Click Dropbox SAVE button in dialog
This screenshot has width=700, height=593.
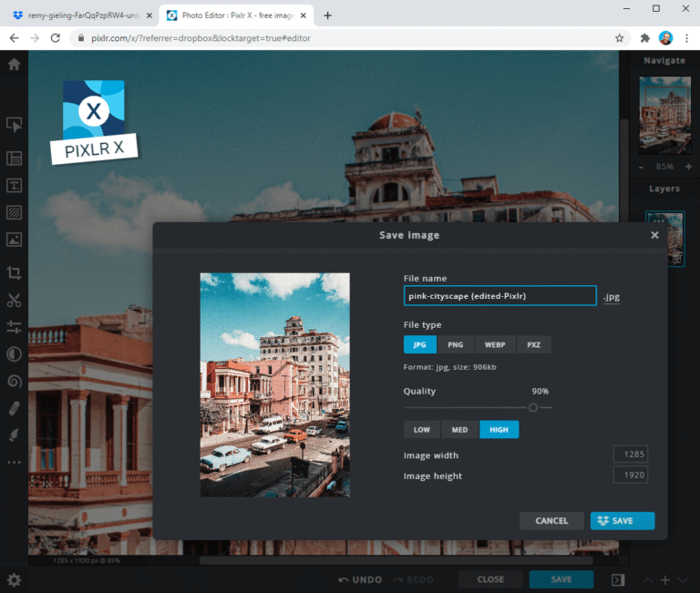coord(623,521)
